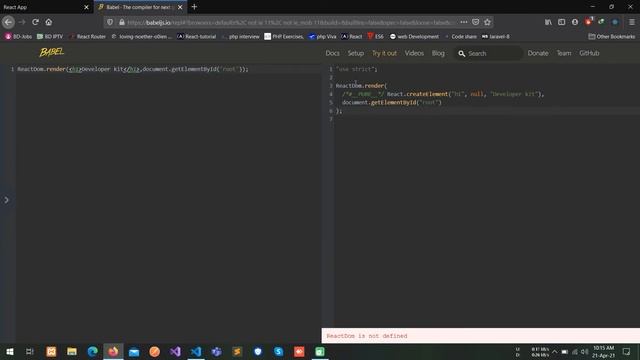Close the Babel tab
This screenshot has height=360, width=640.
(180, 7)
